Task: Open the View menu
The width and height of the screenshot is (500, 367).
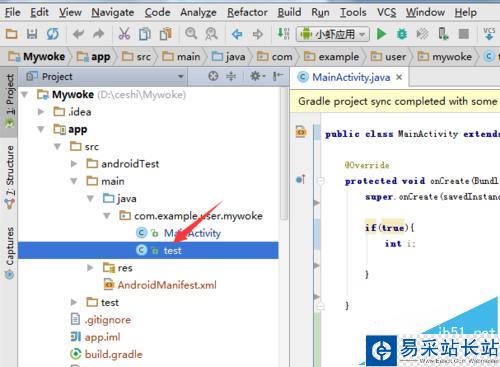Action: [70, 12]
